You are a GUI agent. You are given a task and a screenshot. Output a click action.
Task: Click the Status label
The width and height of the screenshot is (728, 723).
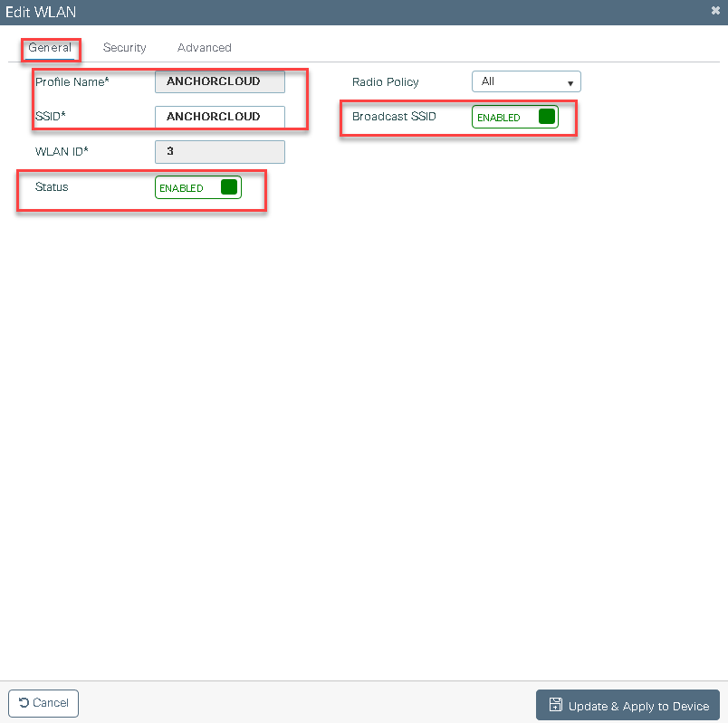click(52, 187)
